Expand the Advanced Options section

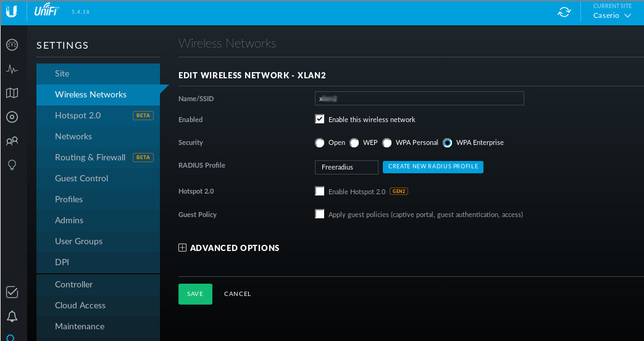[229, 248]
